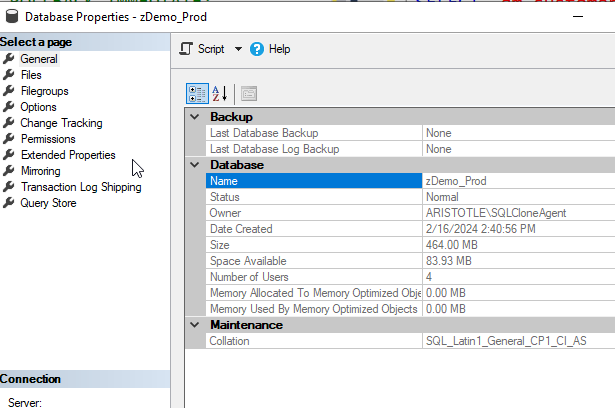Open the Options page
Screen dimensions: 615x408
38,107
